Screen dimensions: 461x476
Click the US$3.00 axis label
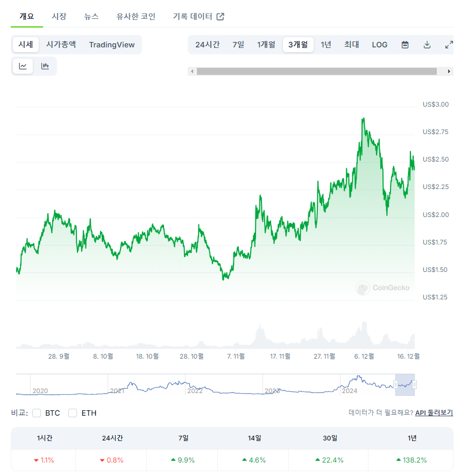(x=436, y=104)
